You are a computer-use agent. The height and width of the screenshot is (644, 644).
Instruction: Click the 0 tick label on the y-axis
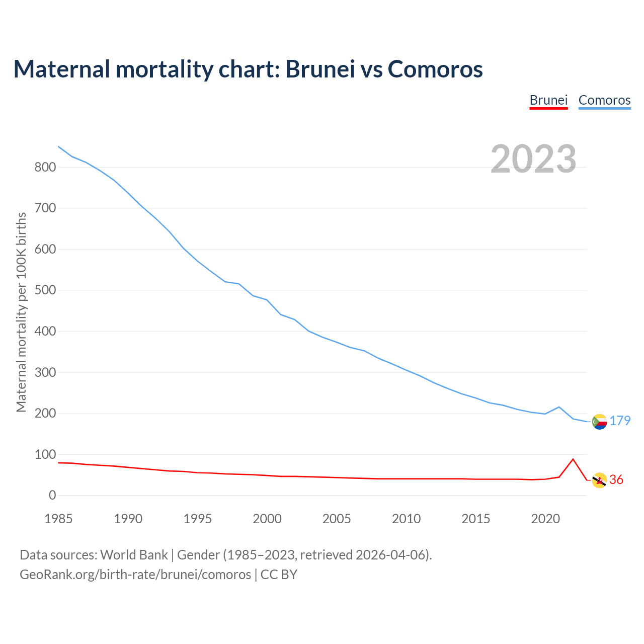coord(52,496)
